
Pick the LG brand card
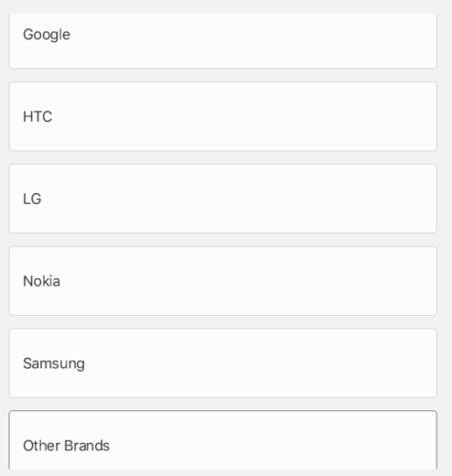pyautogui.click(x=223, y=199)
